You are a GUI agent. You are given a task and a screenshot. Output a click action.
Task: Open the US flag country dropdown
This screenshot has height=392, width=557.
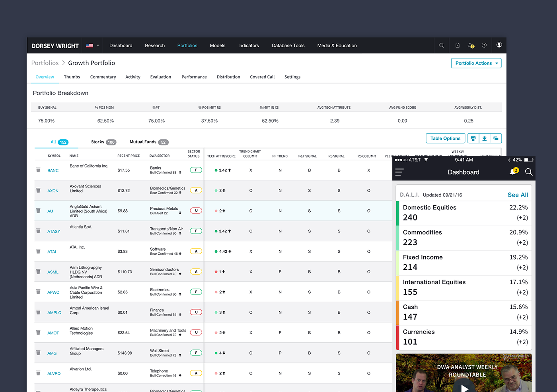pyautogui.click(x=93, y=46)
